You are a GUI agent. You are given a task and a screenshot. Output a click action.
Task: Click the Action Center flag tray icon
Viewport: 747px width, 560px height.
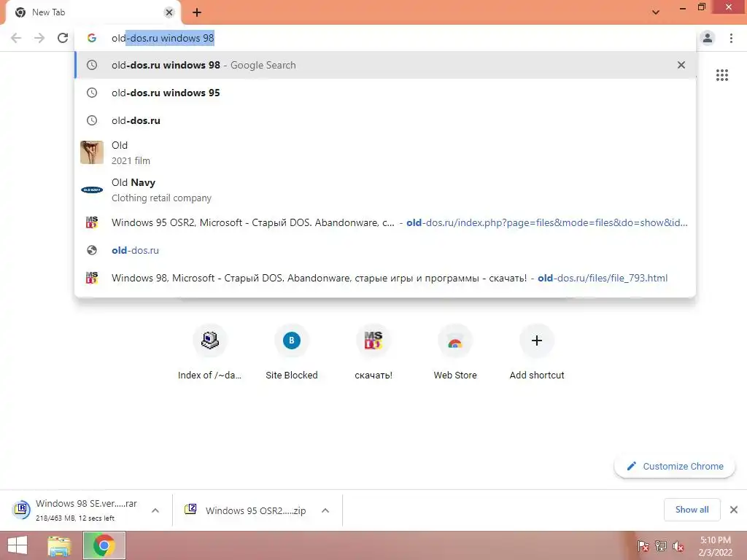(x=643, y=545)
